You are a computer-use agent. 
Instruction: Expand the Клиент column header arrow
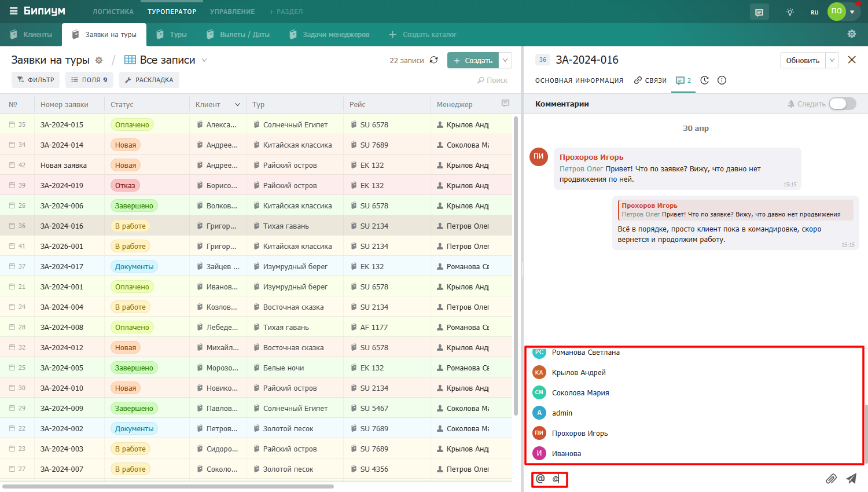tap(237, 105)
